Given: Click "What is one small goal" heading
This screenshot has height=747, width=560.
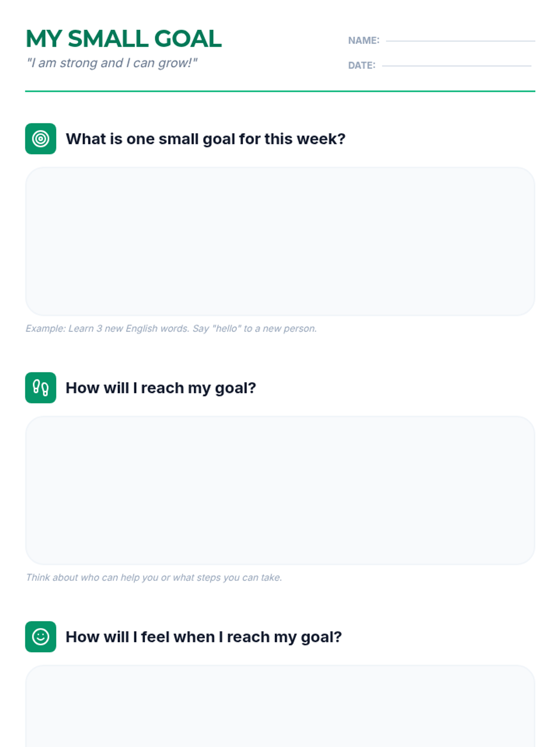Looking at the screenshot, I should coord(205,139).
